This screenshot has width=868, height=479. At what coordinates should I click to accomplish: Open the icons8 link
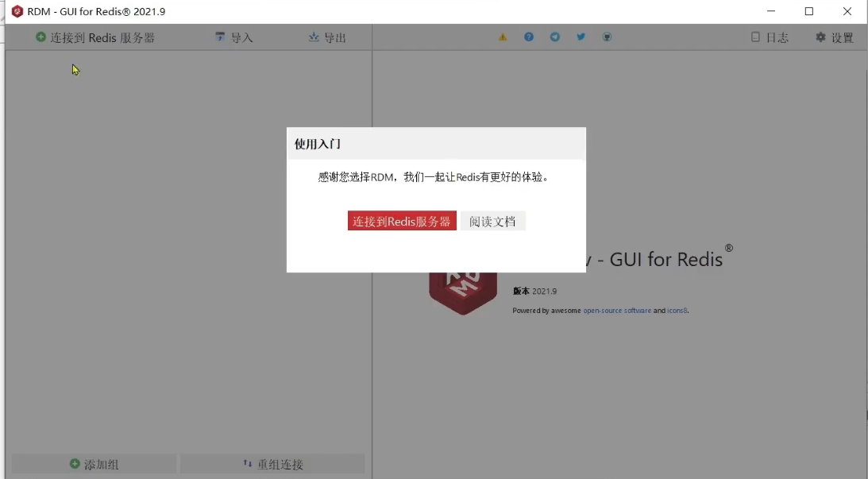click(x=676, y=311)
